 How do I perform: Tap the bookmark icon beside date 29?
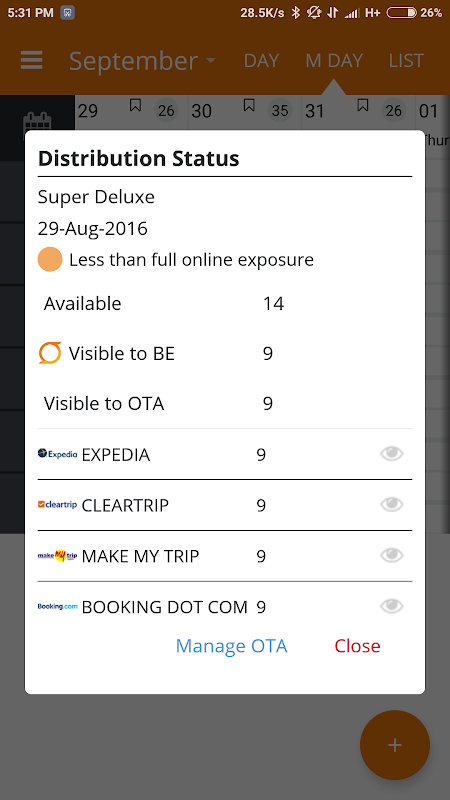(135, 106)
